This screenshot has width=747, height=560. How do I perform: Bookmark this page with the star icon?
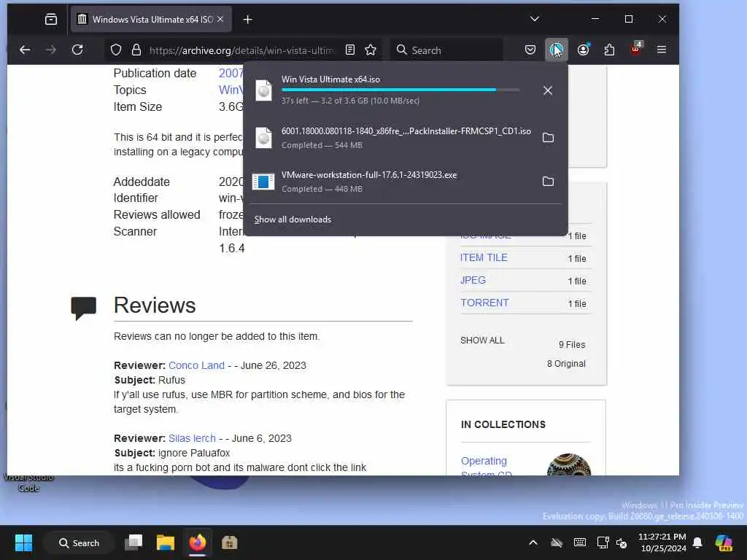pyautogui.click(x=371, y=50)
